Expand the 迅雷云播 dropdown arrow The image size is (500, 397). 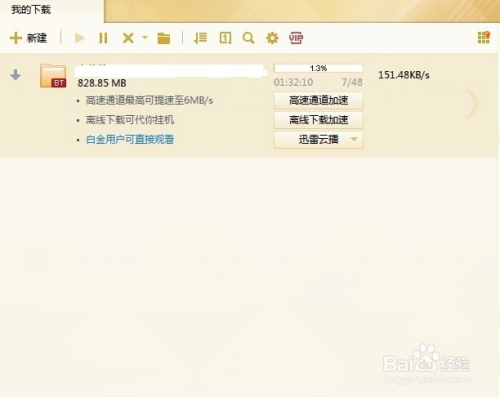pos(354,139)
